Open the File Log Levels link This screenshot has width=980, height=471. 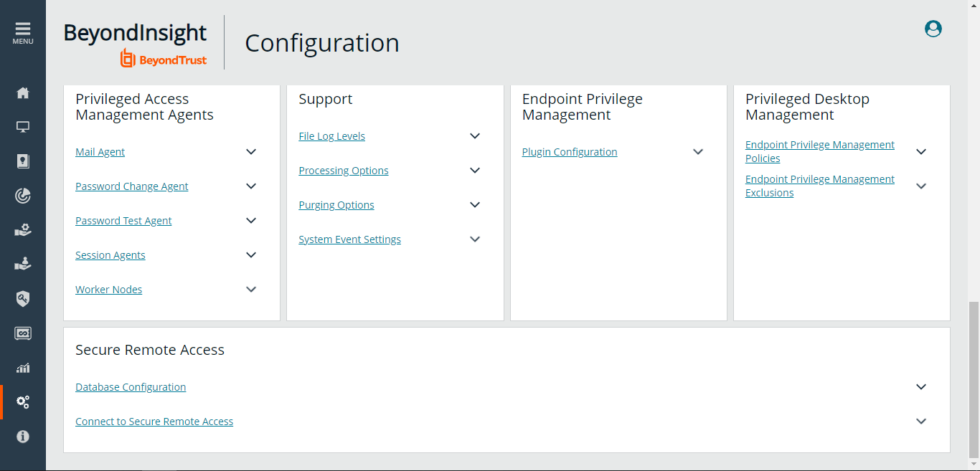tap(331, 136)
